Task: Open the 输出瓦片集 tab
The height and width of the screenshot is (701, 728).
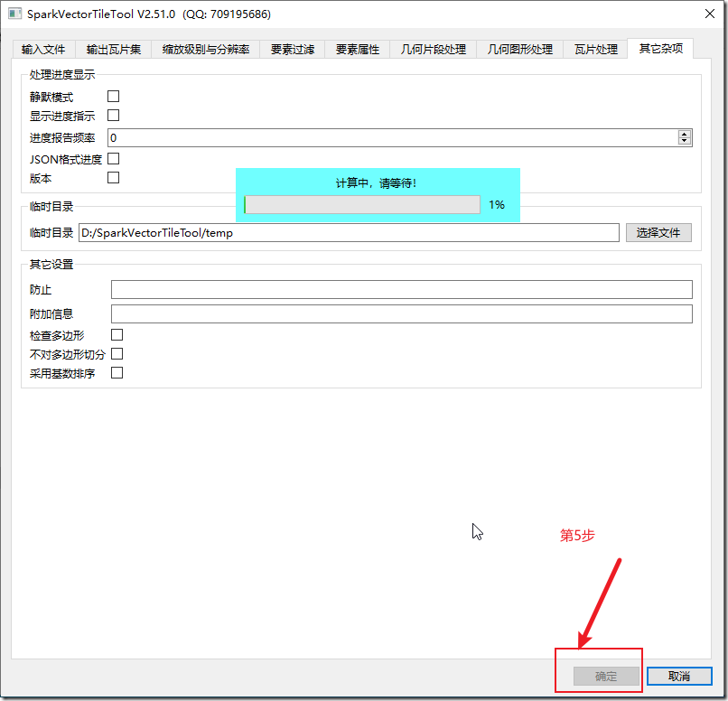Action: [x=114, y=49]
